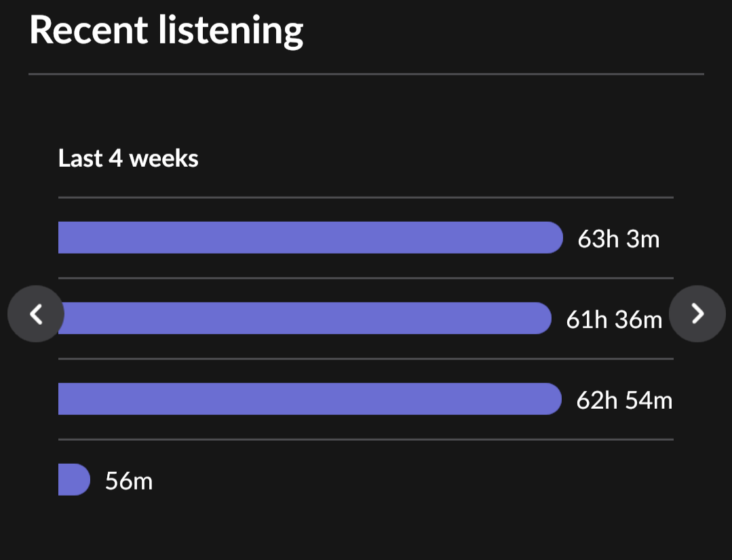Click the Last 4 weeks heading

[128, 158]
